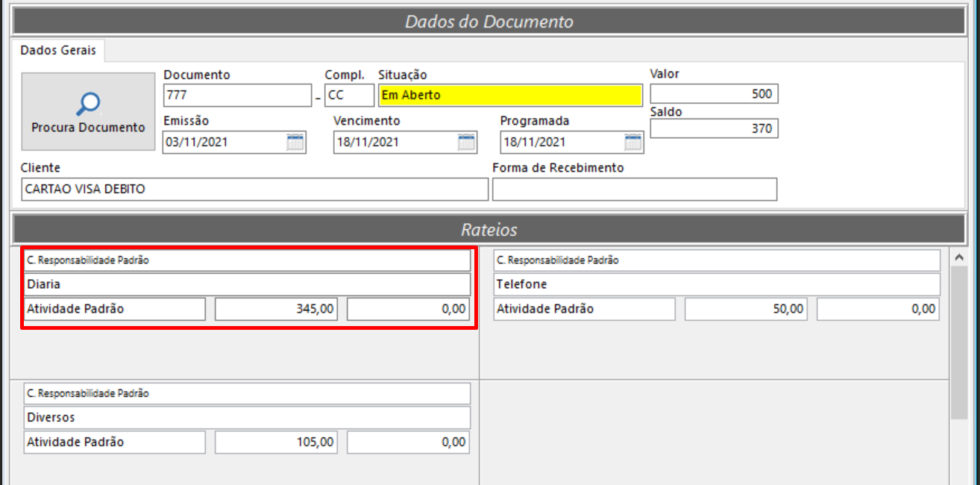
Task: Click the Rateios scrollbar up arrow
Action: click(959, 257)
